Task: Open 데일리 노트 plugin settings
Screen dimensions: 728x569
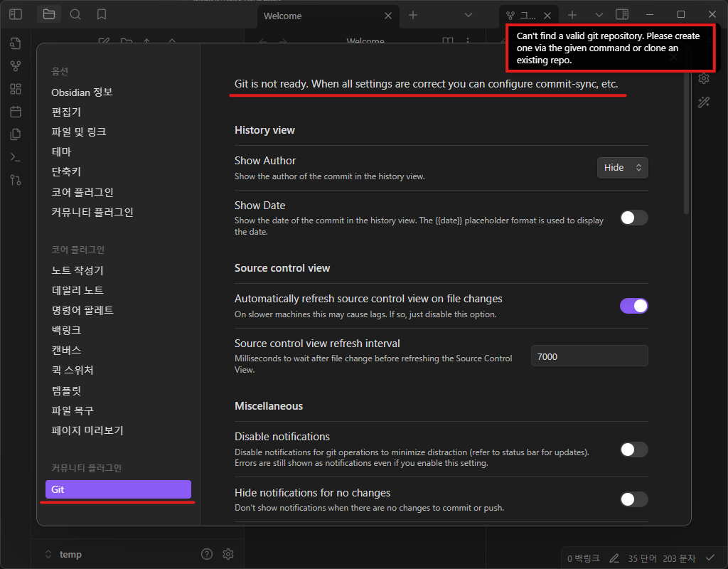Action: pos(118,290)
